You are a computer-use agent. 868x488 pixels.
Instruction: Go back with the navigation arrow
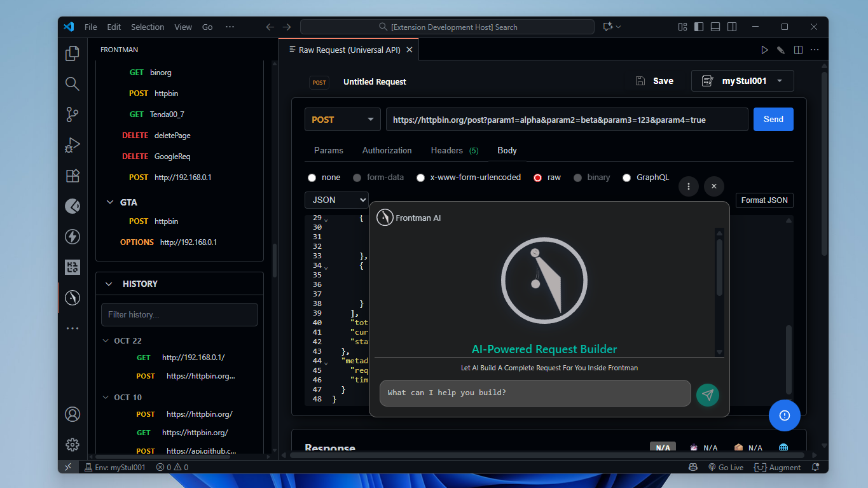pyautogui.click(x=270, y=27)
